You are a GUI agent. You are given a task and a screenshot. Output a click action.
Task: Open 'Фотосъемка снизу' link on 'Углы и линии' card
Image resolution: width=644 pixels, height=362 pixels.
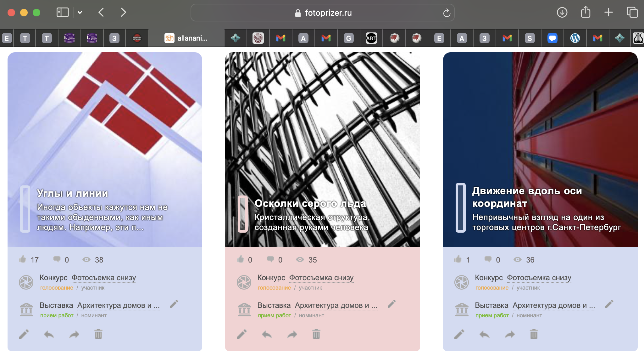pos(104,278)
